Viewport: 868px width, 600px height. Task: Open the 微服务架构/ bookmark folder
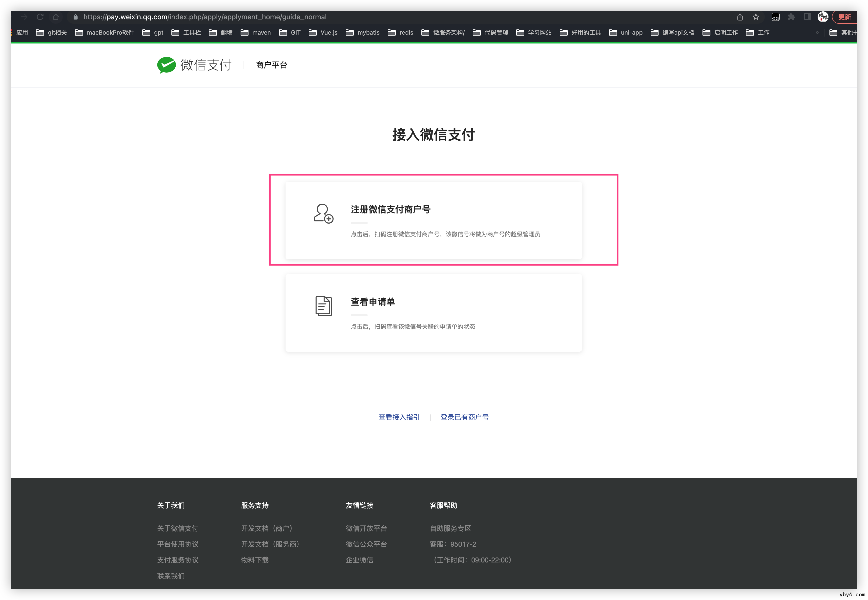click(x=443, y=33)
